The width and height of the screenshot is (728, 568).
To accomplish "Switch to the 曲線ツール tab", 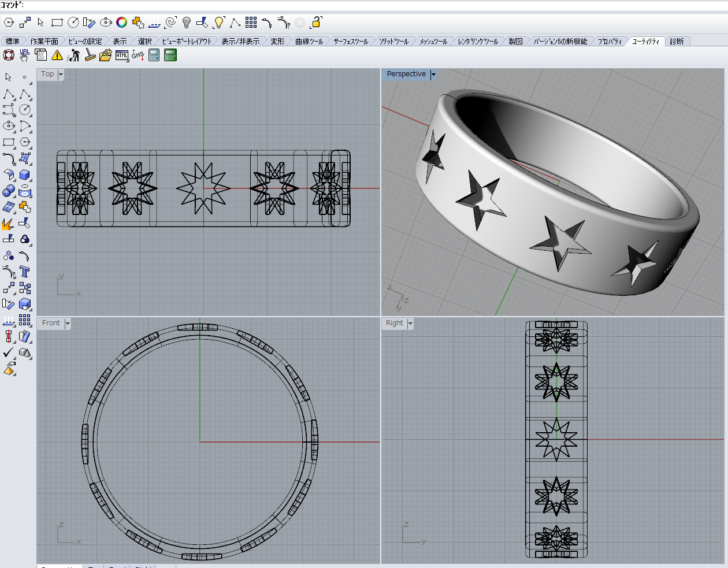I will tap(309, 42).
